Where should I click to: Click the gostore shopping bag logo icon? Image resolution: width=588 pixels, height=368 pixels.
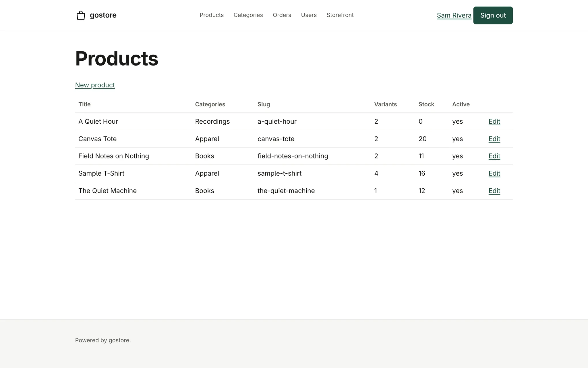(81, 15)
